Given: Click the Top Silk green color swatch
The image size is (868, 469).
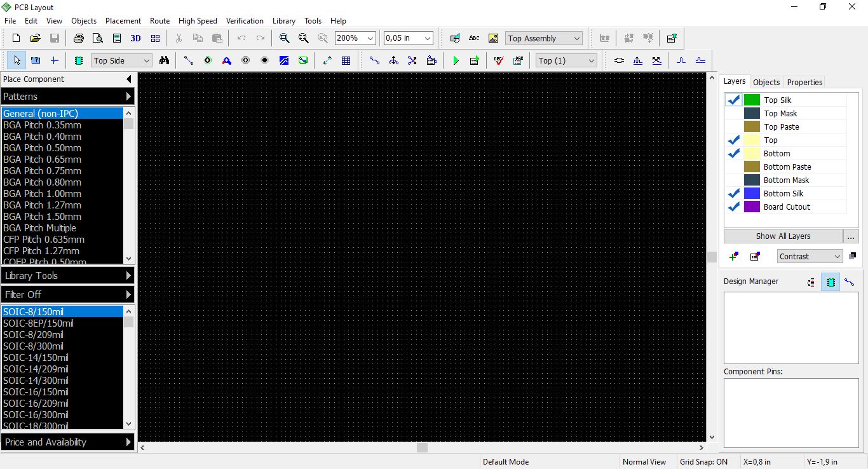Looking at the screenshot, I should click(x=752, y=100).
